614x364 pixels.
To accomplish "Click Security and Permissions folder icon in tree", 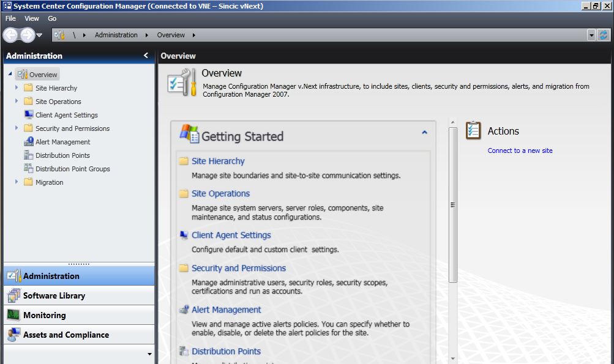I will (x=28, y=128).
